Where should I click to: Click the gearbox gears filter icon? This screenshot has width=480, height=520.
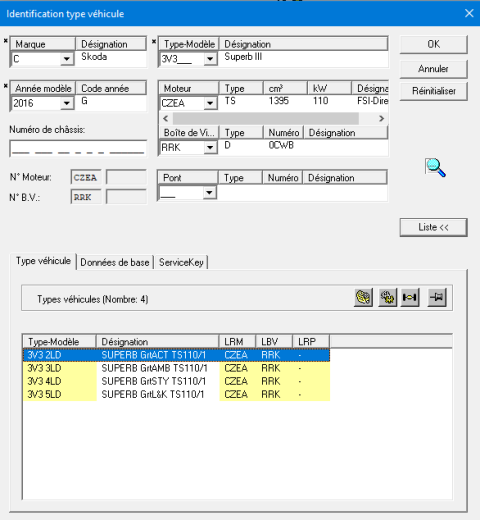pos(387,297)
